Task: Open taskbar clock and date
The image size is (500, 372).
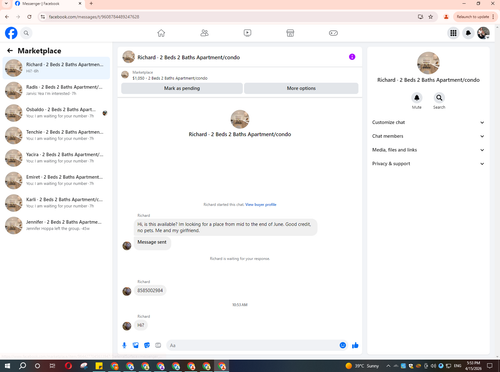Action: (x=473, y=366)
